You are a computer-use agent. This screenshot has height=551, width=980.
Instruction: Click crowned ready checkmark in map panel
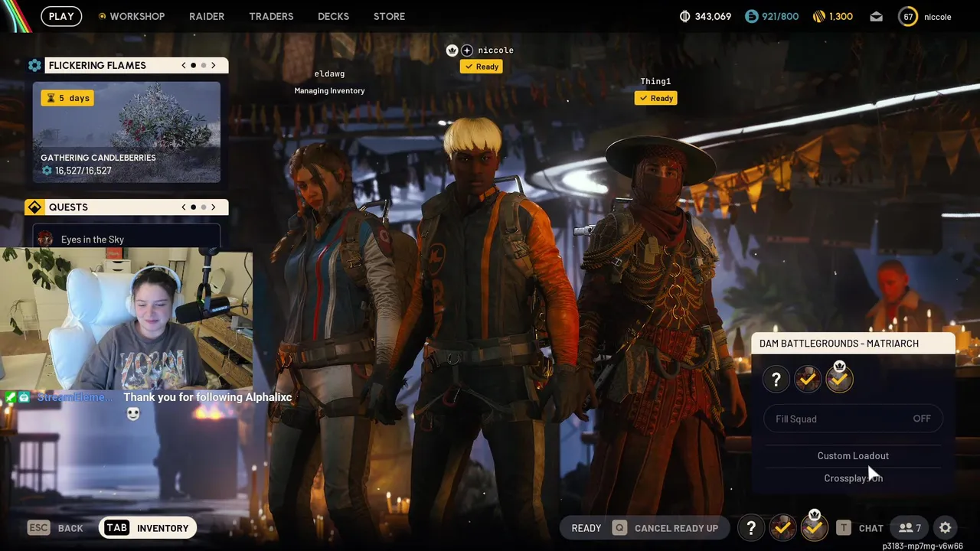click(839, 378)
